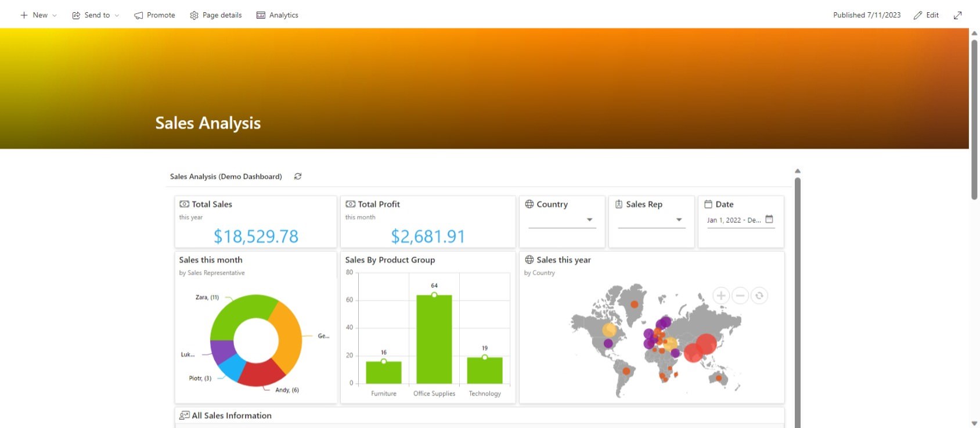Viewport: 980px width, 428px height.
Task: Open Page details settings
Action: coord(216,15)
